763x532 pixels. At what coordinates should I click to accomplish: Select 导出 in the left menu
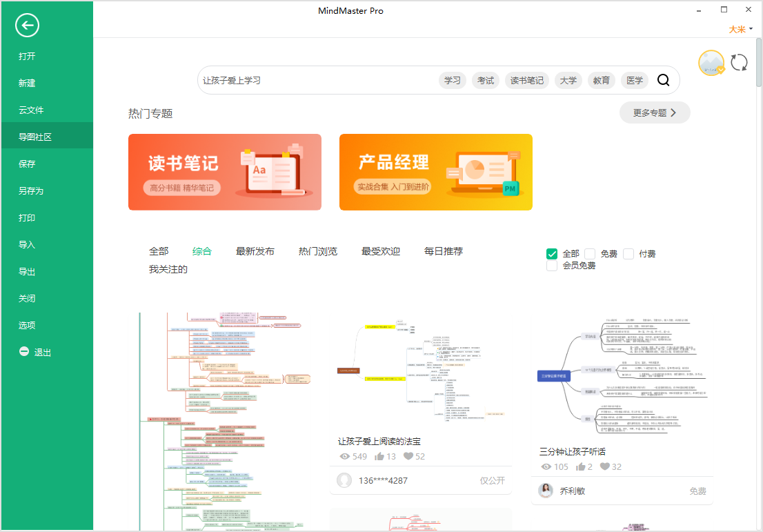point(27,272)
